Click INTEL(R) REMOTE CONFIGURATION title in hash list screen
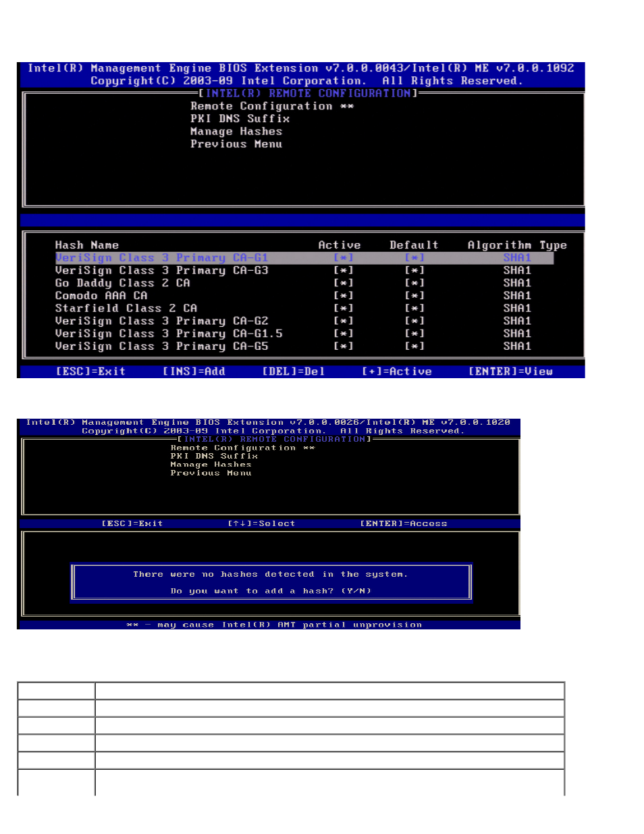The height and width of the screenshot is (834, 644). [x=308, y=93]
